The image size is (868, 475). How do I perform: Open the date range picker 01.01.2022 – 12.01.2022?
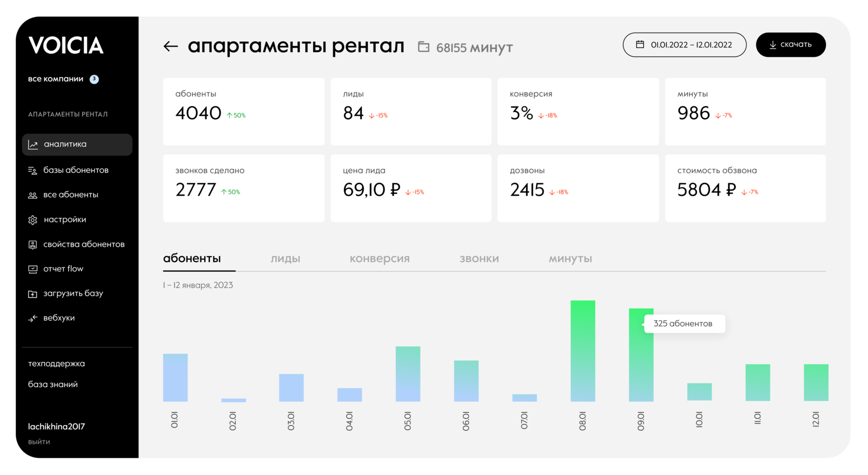pos(685,45)
